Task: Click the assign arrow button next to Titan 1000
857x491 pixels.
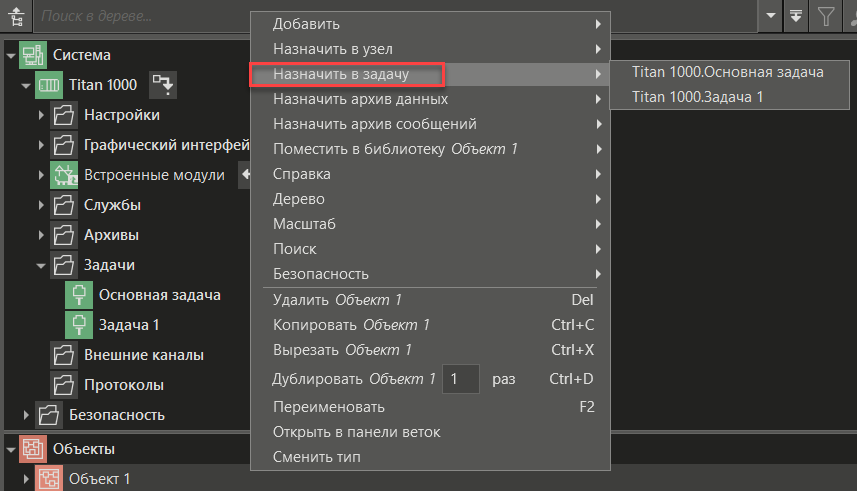Action: coord(162,85)
